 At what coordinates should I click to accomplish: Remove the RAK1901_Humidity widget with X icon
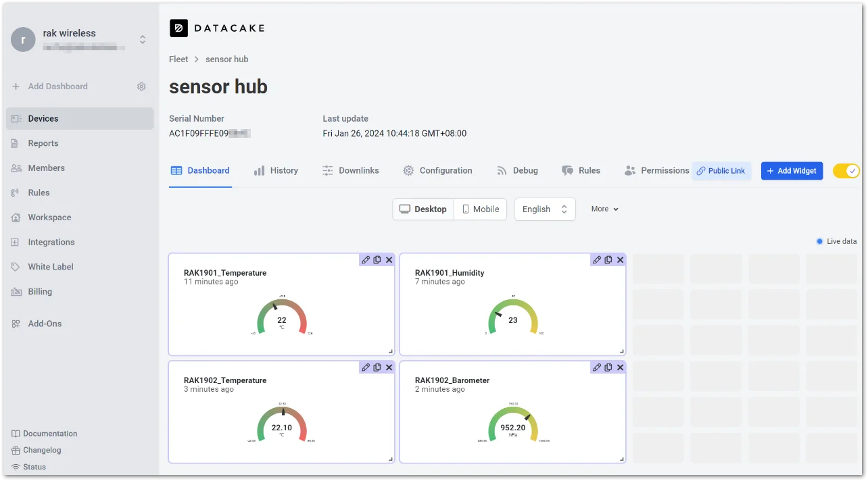pyautogui.click(x=620, y=259)
